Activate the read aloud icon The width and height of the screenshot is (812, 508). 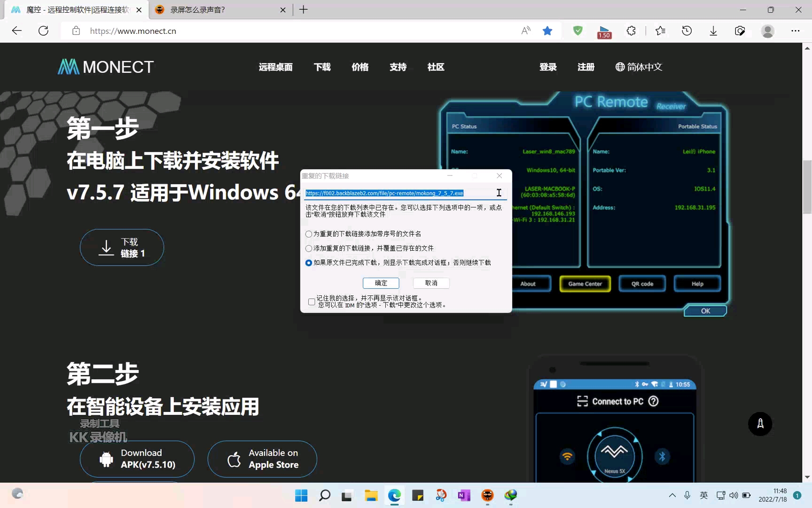[526, 31]
